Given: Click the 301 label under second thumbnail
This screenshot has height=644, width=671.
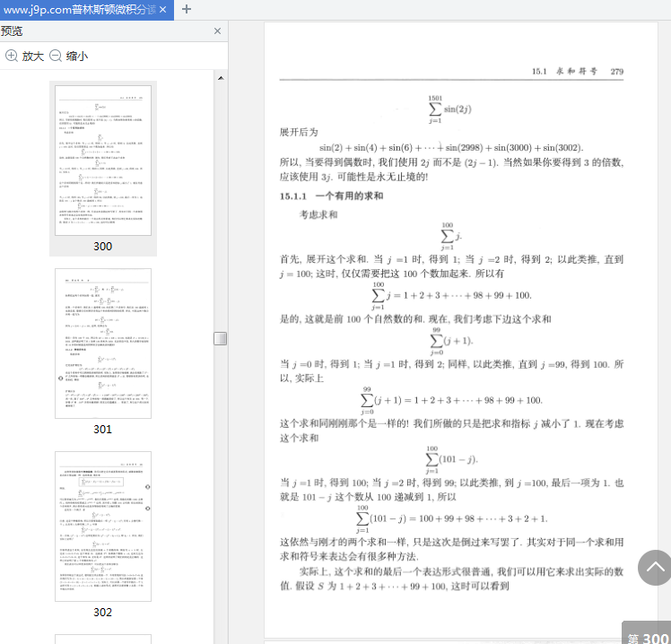Looking at the screenshot, I should [102, 430].
